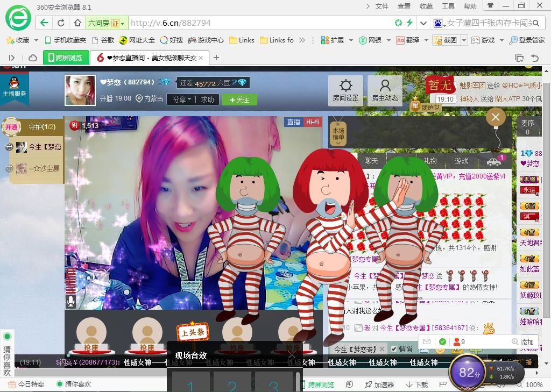Go back with the green arrow button
This screenshot has height=392, width=551.
(x=44, y=23)
